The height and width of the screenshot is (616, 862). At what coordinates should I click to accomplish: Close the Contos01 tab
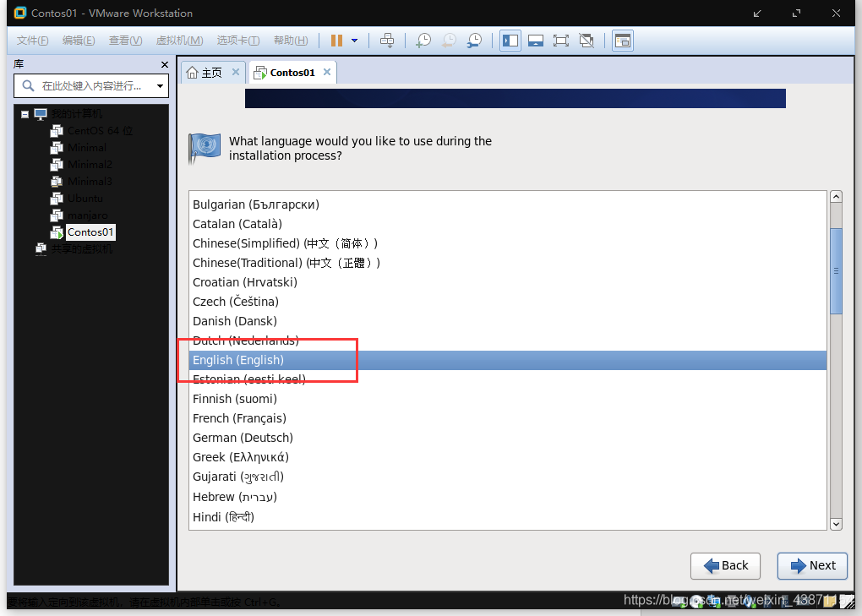[326, 72]
